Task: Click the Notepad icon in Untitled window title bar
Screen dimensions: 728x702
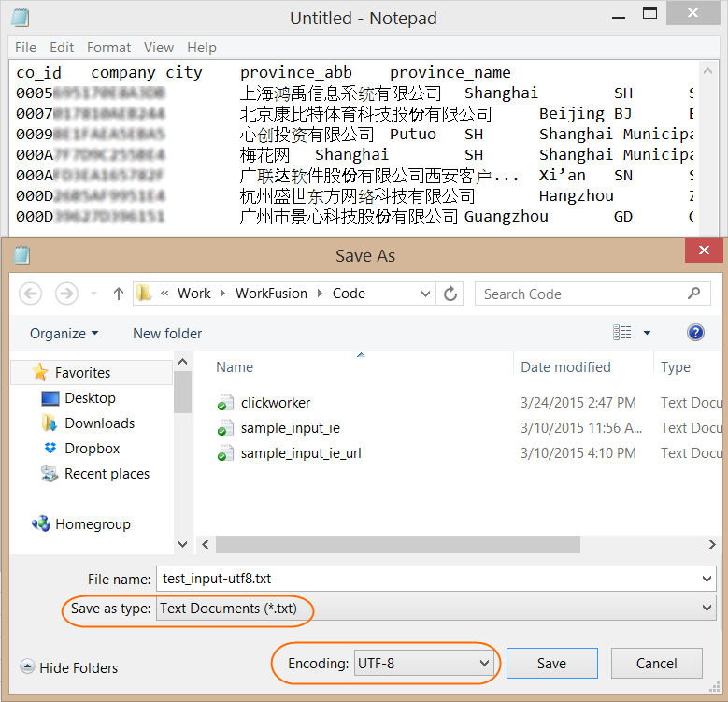Action: coord(21,18)
